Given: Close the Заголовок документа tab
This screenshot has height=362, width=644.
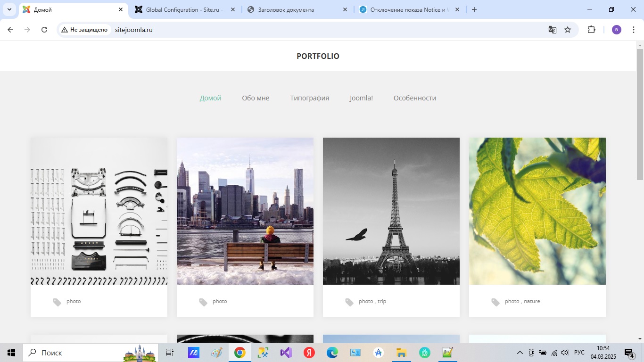Looking at the screenshot, I should tap(345, 9).
